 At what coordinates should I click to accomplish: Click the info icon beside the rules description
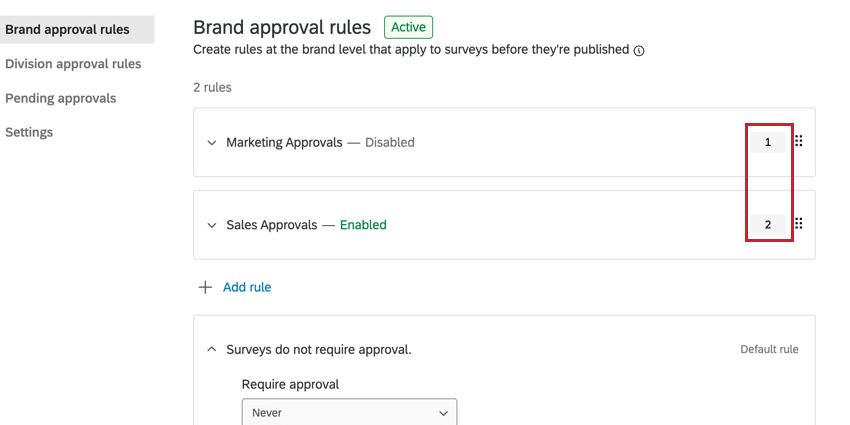[639, 50]
